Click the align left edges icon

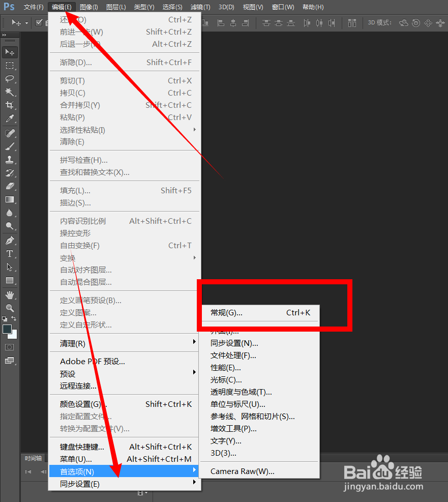coord(221,23)
